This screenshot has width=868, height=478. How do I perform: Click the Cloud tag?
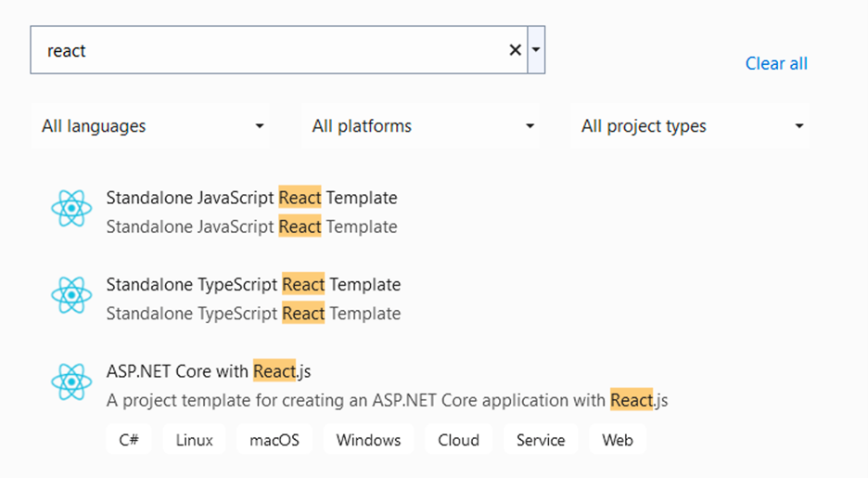pyautogui.click(x=458, y=440)
